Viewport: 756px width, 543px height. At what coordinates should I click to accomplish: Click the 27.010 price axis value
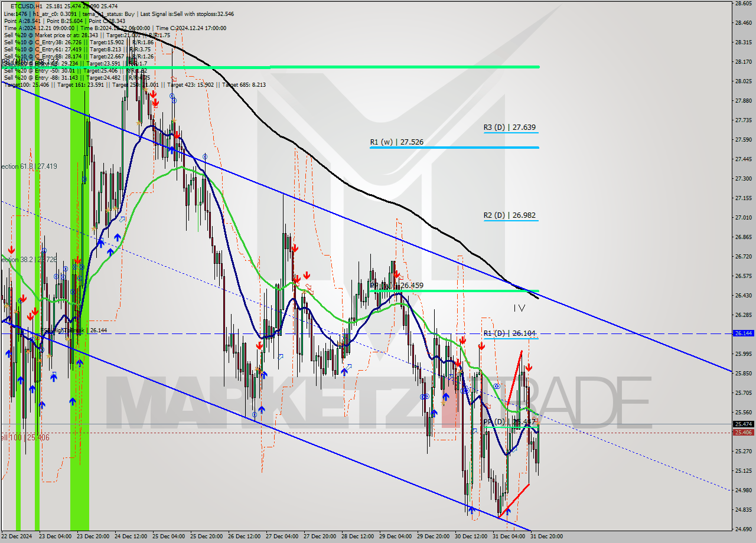click(743, 217)
